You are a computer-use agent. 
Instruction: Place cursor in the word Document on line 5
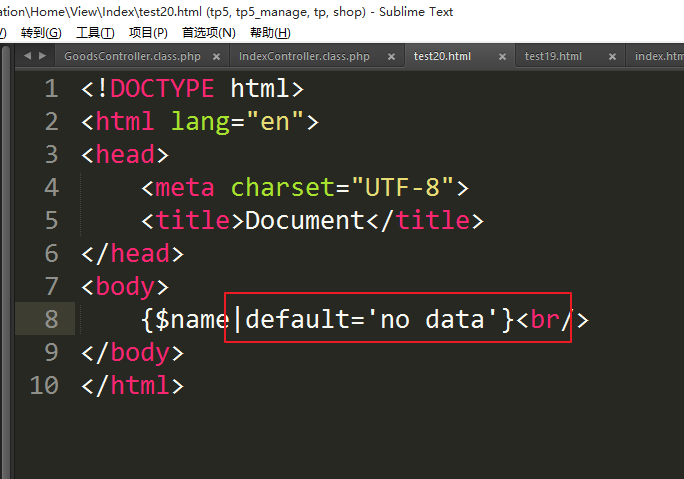[306, 221]
